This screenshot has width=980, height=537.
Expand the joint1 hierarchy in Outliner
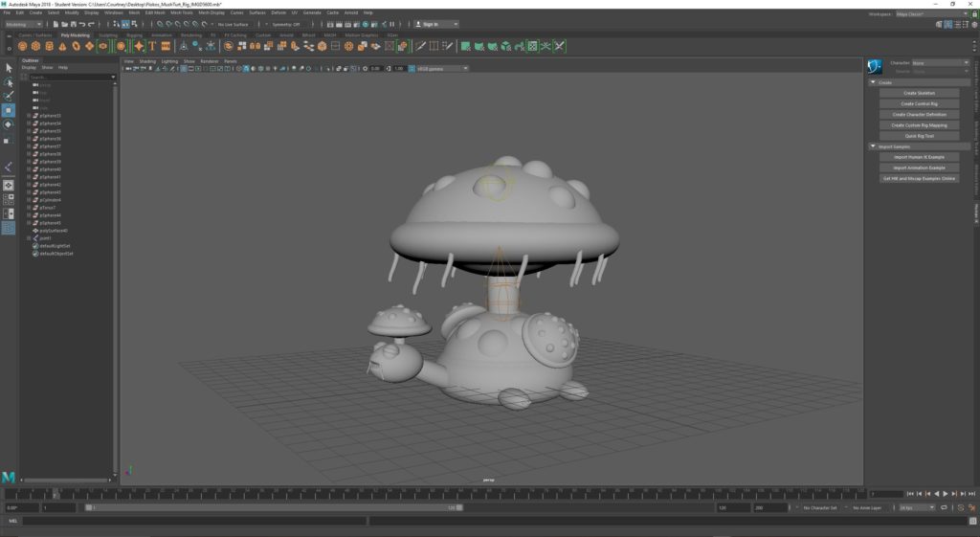coord(29,238)
